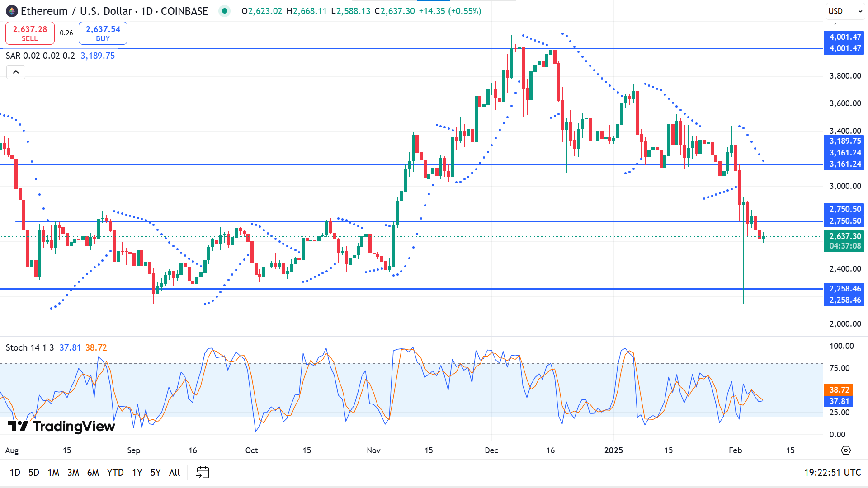Click the O2,623.02 open value
This screenshot has height=488, width=868.
(x=262, y=11)
